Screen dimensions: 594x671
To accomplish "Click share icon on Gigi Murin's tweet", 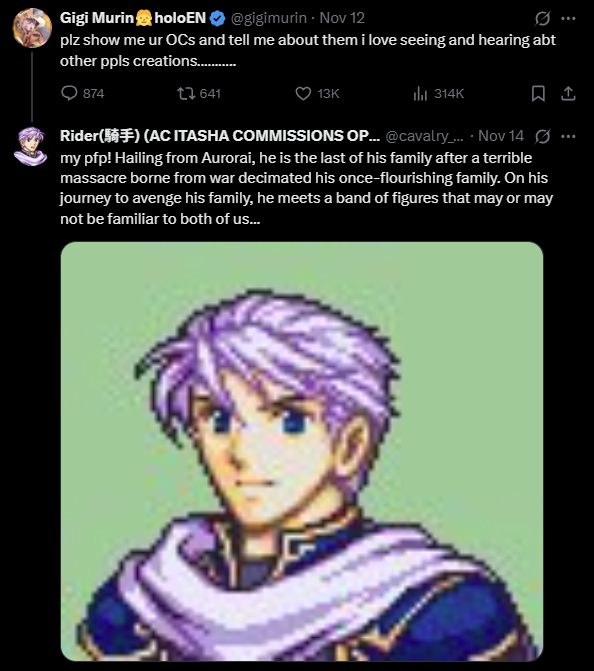I will click(x=568, y=93).
